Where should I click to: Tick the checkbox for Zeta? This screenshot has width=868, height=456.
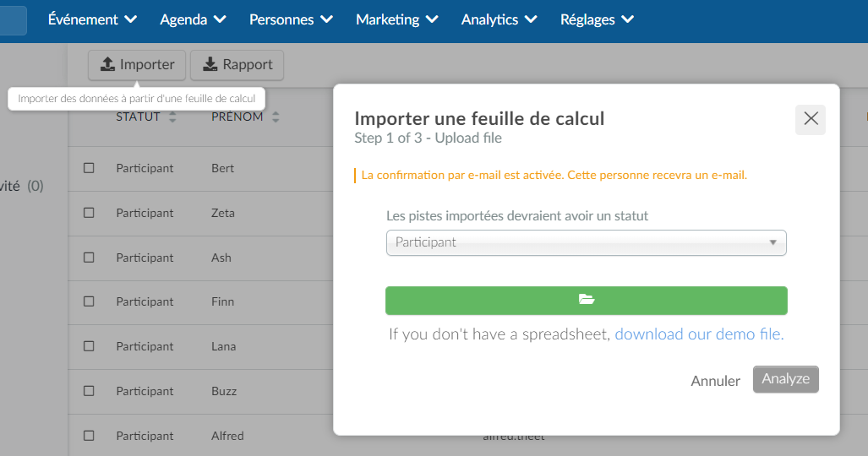click(89, 213)
